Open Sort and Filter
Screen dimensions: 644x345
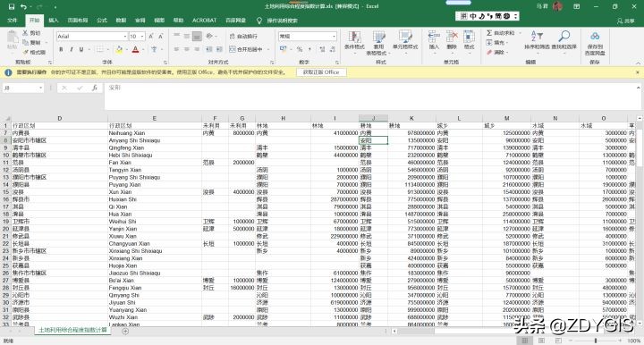[537, 40]
